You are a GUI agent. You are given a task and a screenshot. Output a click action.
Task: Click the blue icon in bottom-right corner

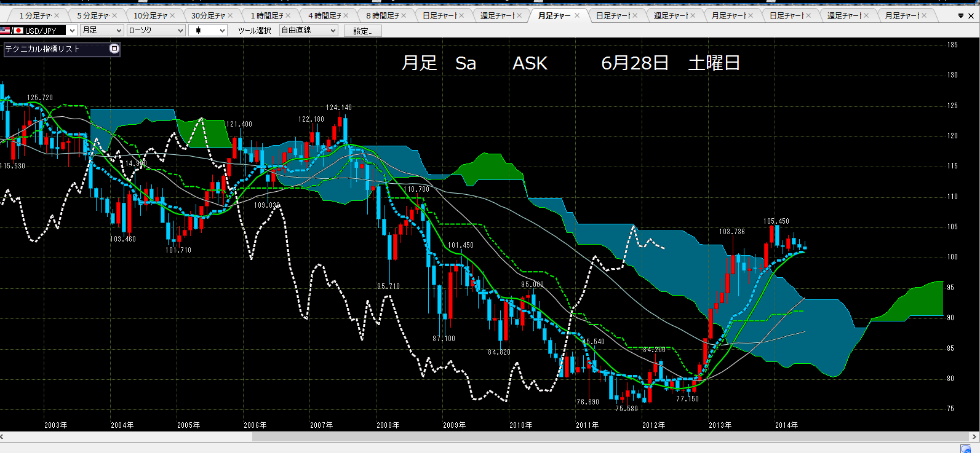click(x=966, y=448)
